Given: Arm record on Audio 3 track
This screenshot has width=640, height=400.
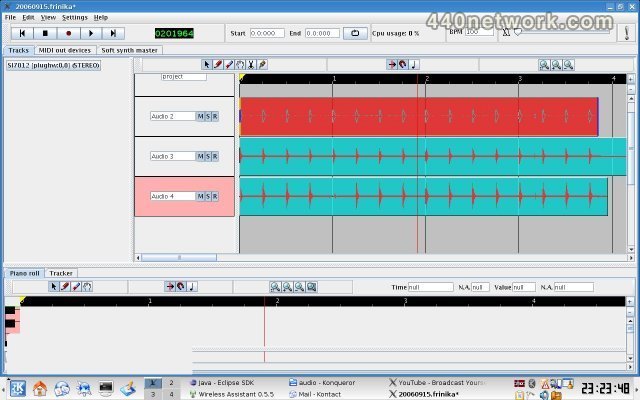Looking at the screenshot, I should [215, 156].
